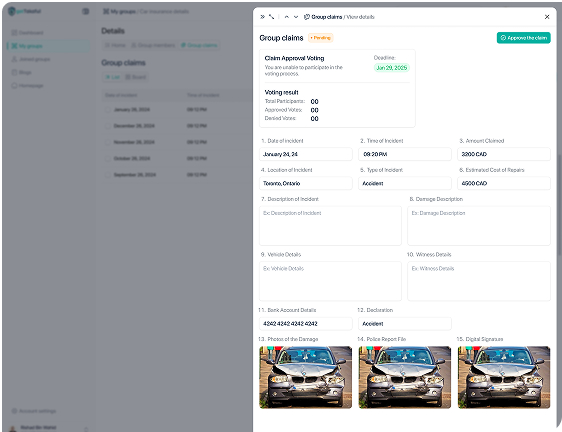Click the Date of Incident field
Image resolution: width=562 pixels, height=432 pixels.
[x=306, y=154]
